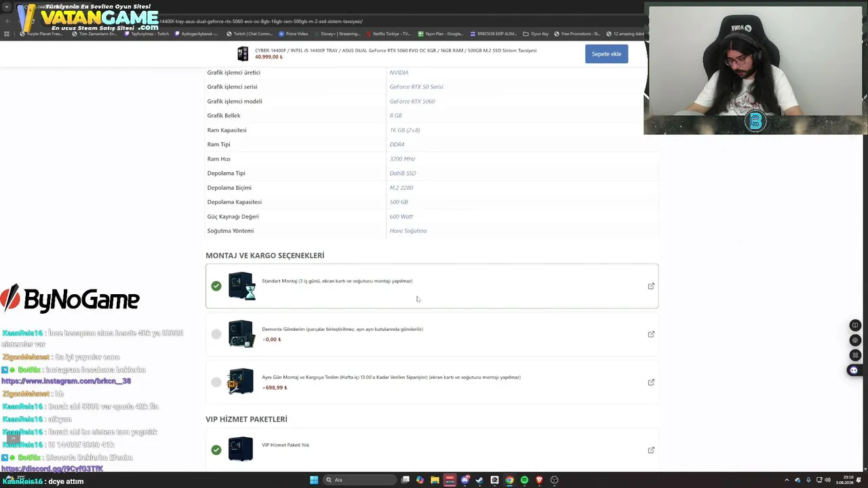Open File Explorer from the taskbar

(435, 480)
